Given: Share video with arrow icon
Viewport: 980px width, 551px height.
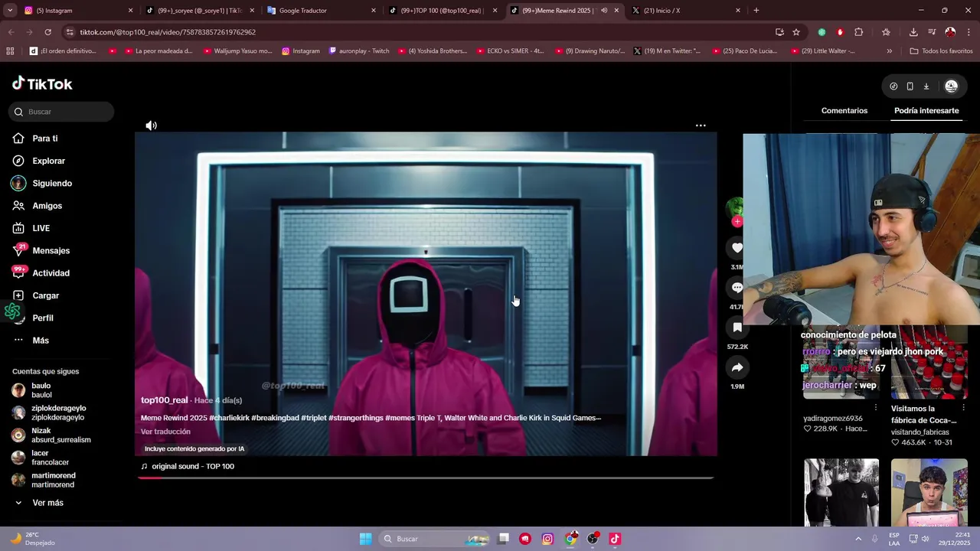Looking at the screenshot, I should click(x=737, y=367).
